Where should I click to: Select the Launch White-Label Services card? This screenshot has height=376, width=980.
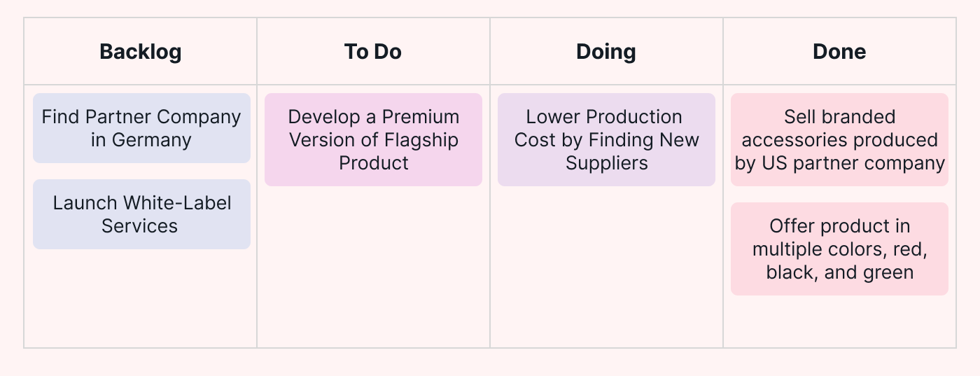[141, 214]
